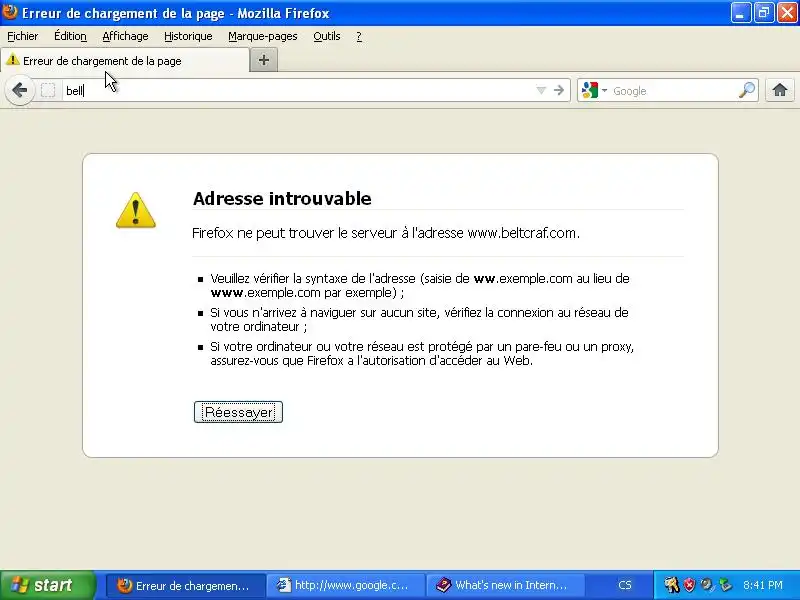This screenshot has height=600, width=800.
Task: Open the Windows start button
Action: 47,585
